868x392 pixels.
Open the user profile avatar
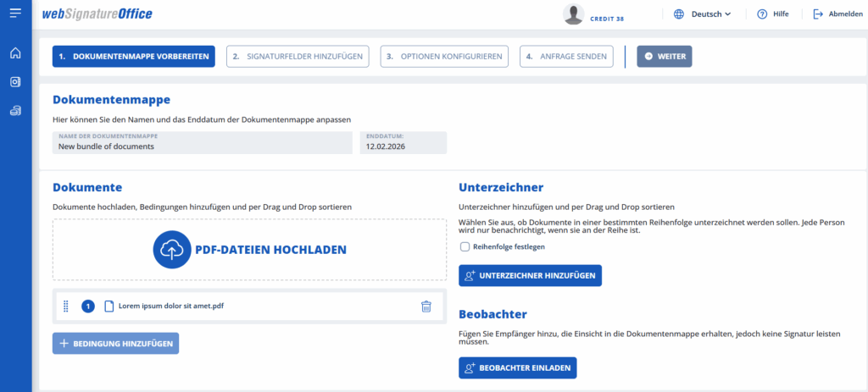coord(574,14)
